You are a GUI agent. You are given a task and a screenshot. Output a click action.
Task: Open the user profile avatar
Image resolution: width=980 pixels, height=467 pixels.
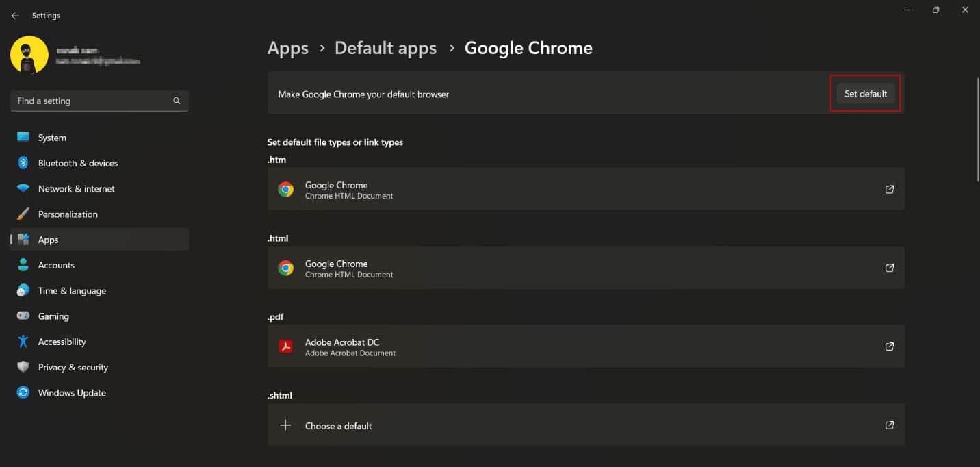29,55
